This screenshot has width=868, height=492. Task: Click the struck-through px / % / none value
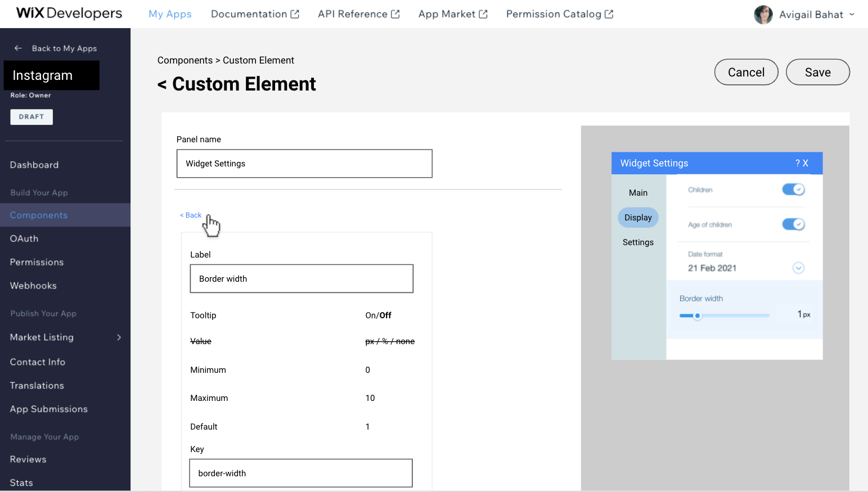[390, 341]
